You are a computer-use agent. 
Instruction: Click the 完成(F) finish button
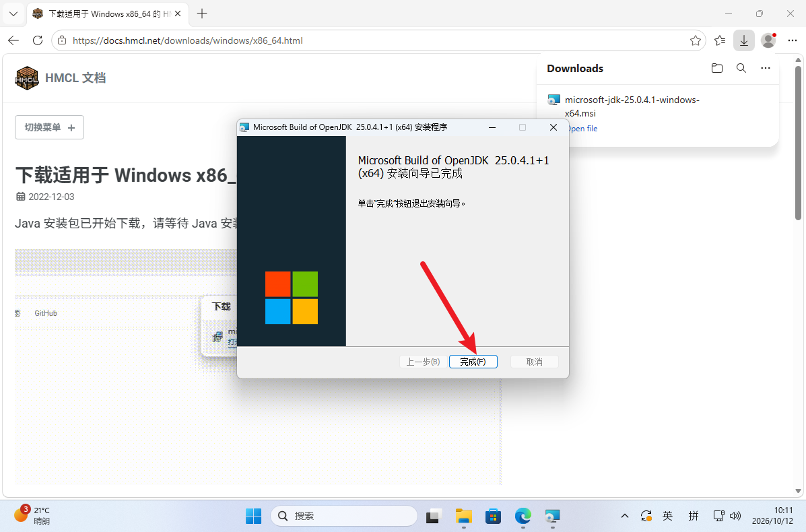pos(473,362)
